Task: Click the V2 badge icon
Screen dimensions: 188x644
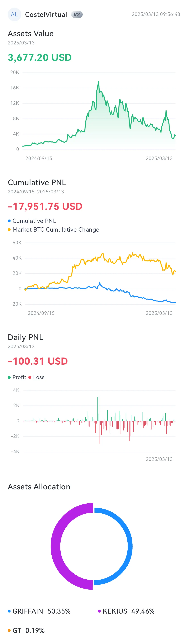Action: [x=77, y=15]
